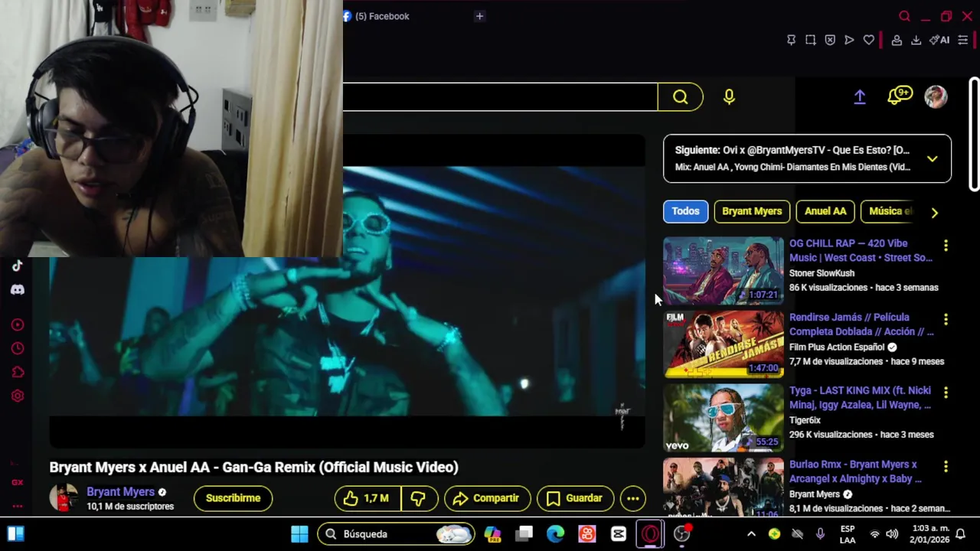Like the video with thumbs up 1,7 M
This screenshot has height=551, width=980.
367,498
